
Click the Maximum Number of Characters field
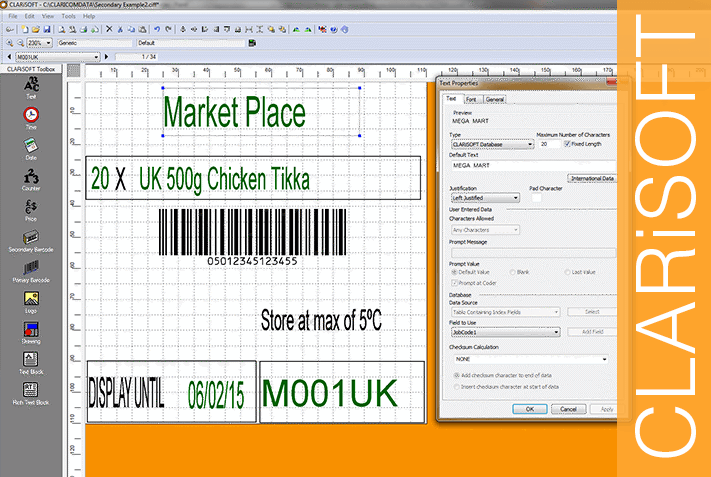coord(549,144)
